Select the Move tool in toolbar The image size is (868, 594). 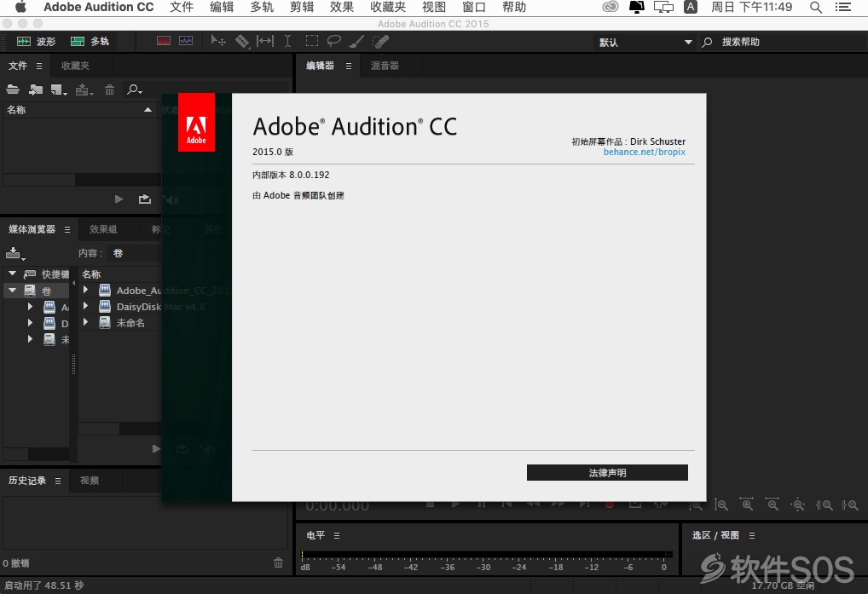click(218, 41)
